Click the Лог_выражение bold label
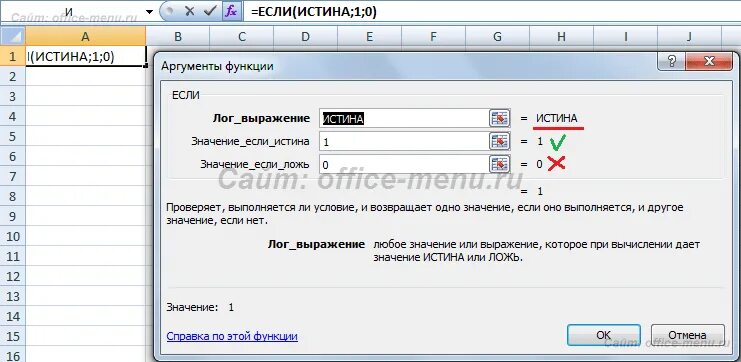Viewport: 741px width, 362px height. 261,119
